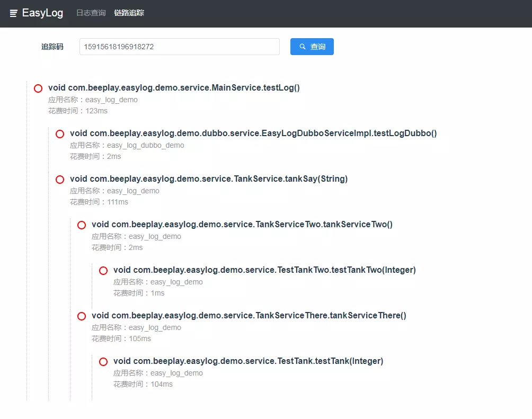Screen dimensions: 532x419
Task: Select the TestTankTwo.testTankTwo(Integer) node title
Action: (264, 270)
